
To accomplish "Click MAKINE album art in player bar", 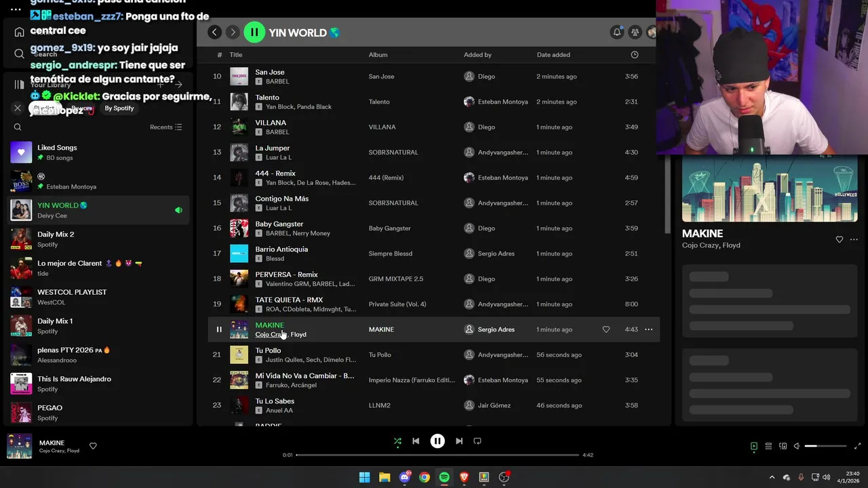I will [x=19, y=446].
